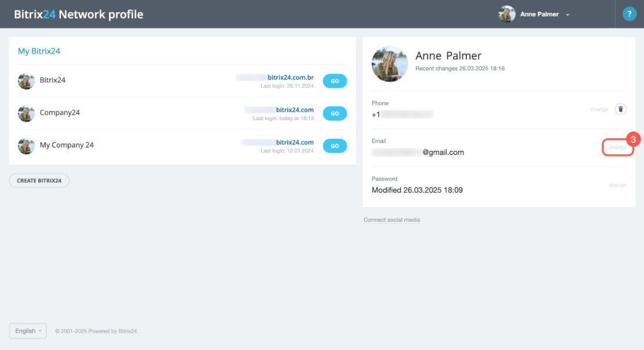Click the large Anne Palmer profile photo
The width and height of the screenshot is (644, 350).
[x=389, y=64]
